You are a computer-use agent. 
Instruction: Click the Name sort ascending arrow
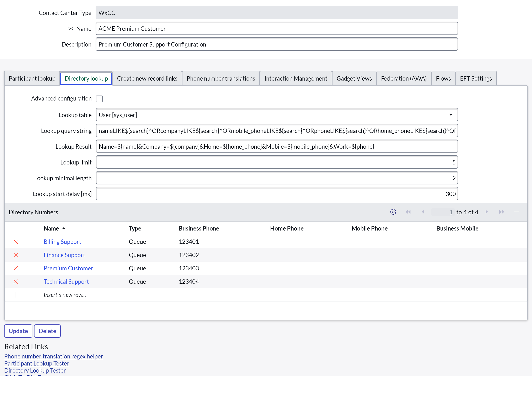[x=64, y=228]
